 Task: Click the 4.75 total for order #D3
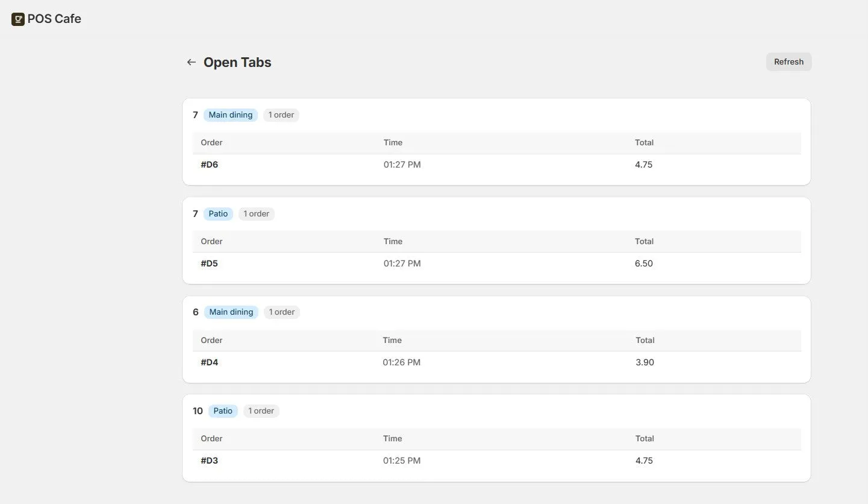pyautogui.click(x=645, y=461)
